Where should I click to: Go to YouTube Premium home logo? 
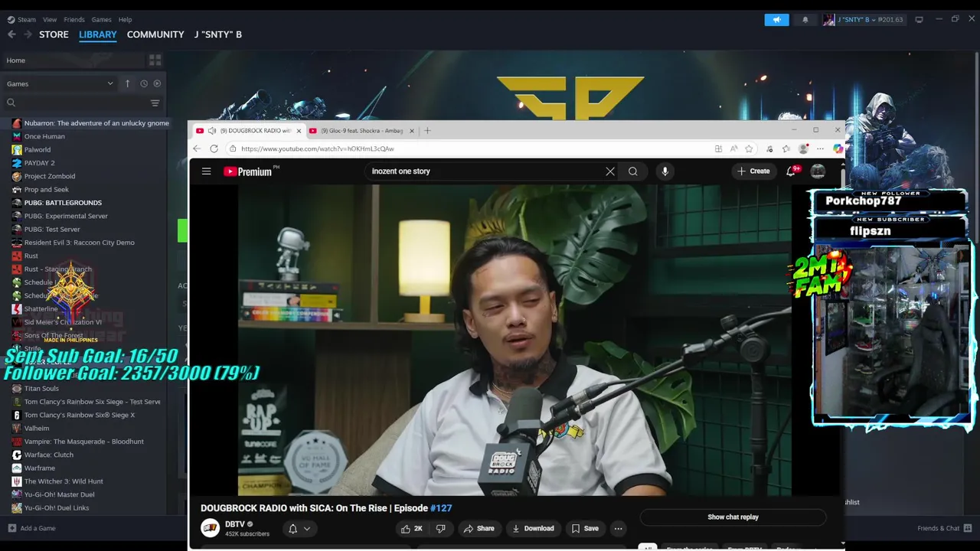point(248,171)
